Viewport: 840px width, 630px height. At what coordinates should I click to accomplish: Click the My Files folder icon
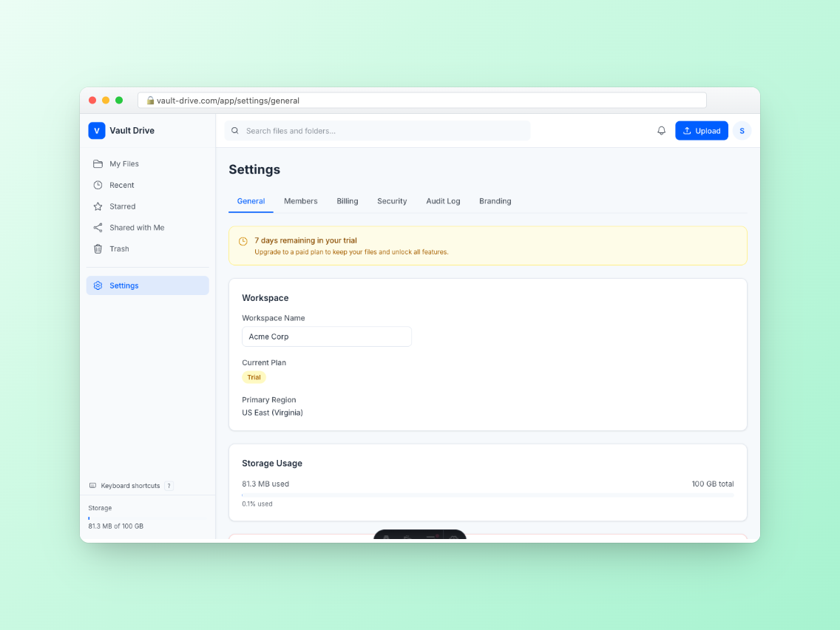pyautogui.click(x=98, y=164)
